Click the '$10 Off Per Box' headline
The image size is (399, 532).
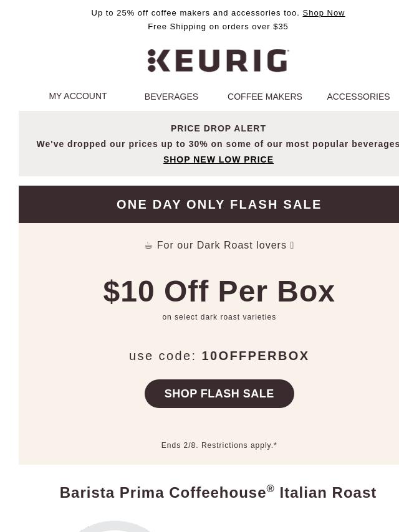tap(219, 291)
